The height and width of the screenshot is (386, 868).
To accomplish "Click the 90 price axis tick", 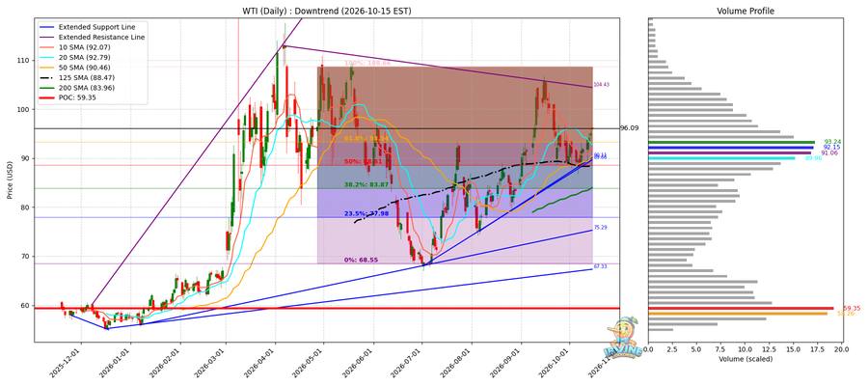I will tap(26, 158).
